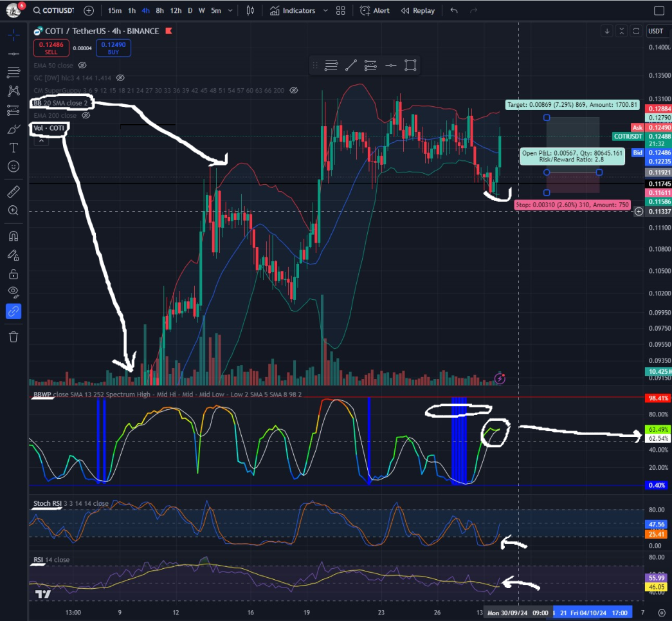This screenshot has width=672, height=621.
Task: Hide the EMA 200 close indicator
Action: tap(85, 116)
